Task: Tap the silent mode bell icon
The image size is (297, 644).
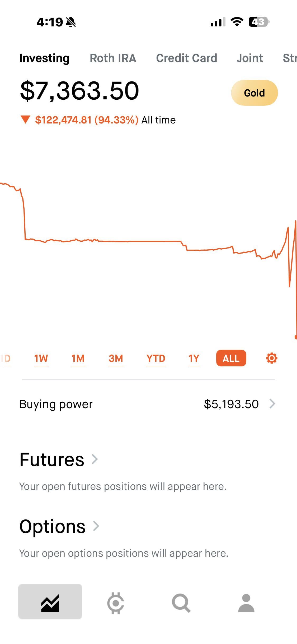Action: click(71, 22)
